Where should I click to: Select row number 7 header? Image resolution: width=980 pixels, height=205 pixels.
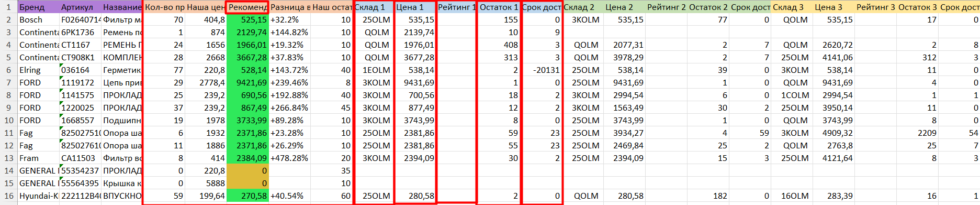[x=8, y=83]
